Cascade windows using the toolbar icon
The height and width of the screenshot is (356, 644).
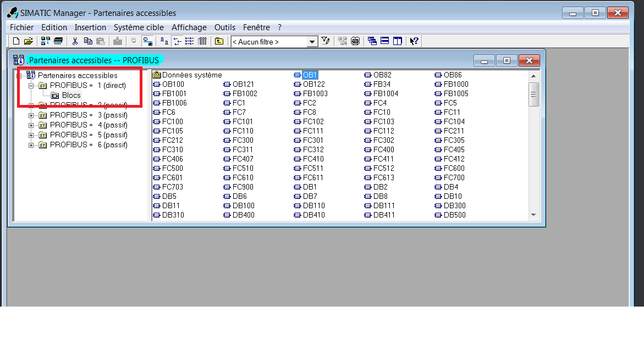click(372, 41)
